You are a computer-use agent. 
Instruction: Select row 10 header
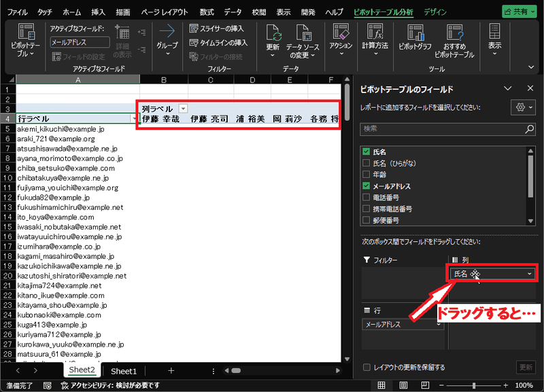8,178
